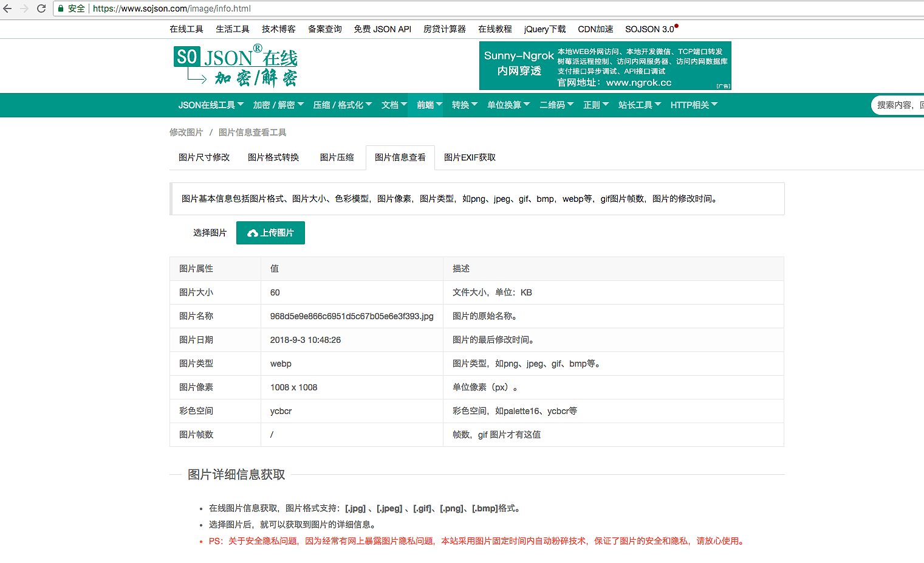Open the 单位换算 dropdown
Screen dimensions: 924x563
[x=508, y=105]
